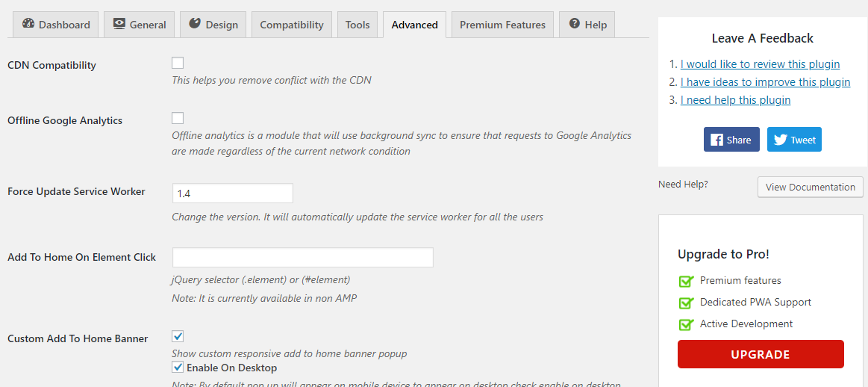
Task: Open the Premium Features tab
Action: [x=502, y=25]
